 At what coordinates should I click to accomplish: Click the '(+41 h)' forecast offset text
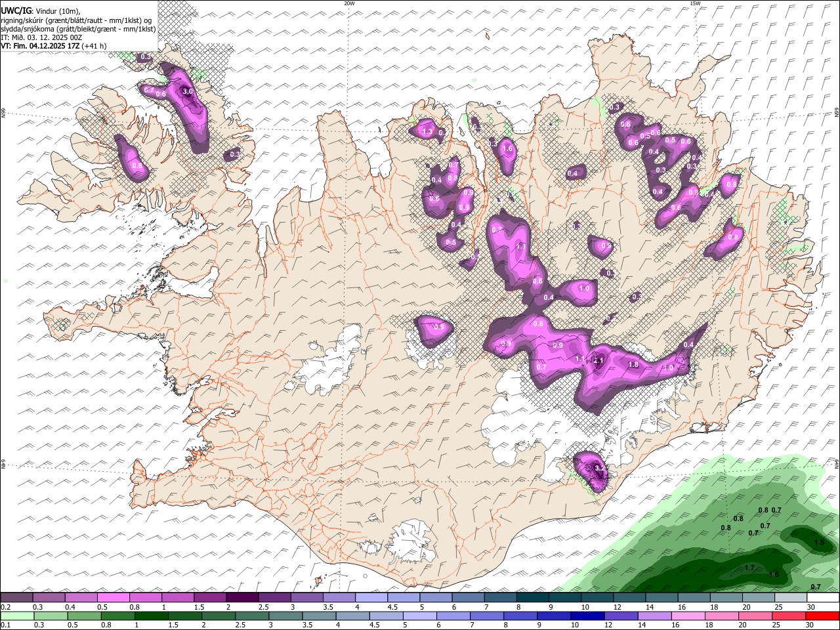coord(94,46)
